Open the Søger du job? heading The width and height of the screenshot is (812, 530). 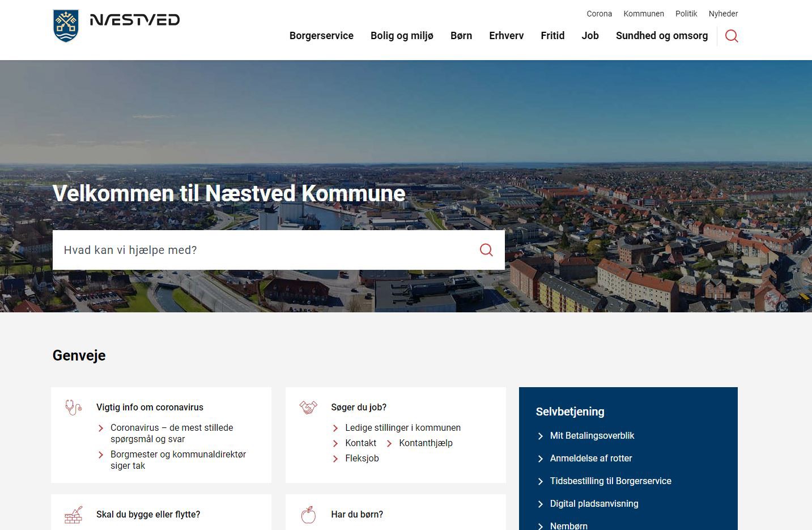pos(359,407)
